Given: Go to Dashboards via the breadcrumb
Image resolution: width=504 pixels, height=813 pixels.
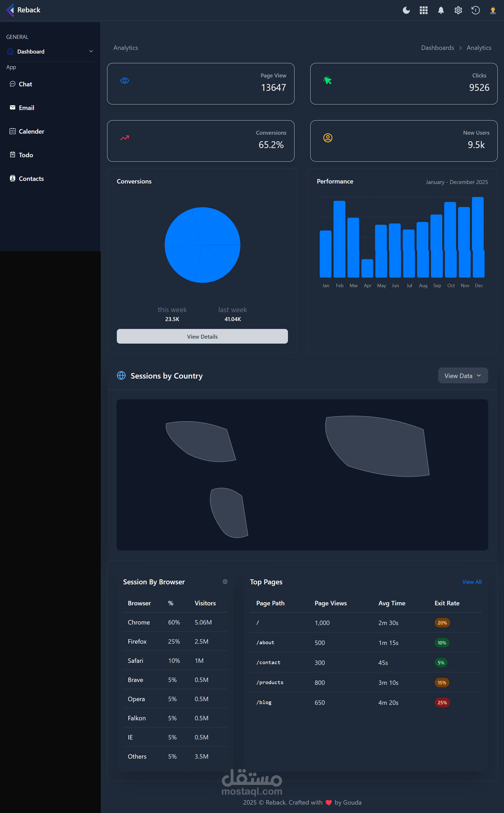Looking at the screenshot, I should [x=437, y=47].
